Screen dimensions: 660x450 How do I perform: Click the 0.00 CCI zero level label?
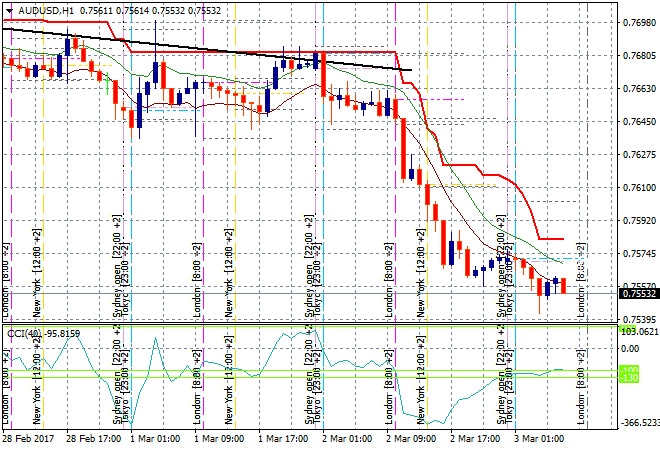click(630, 349)
